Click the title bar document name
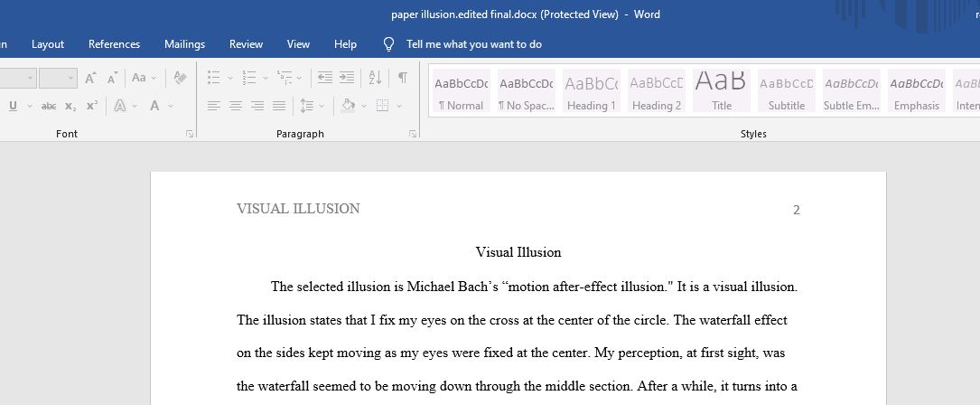The image size is (980, 405). 463,14
